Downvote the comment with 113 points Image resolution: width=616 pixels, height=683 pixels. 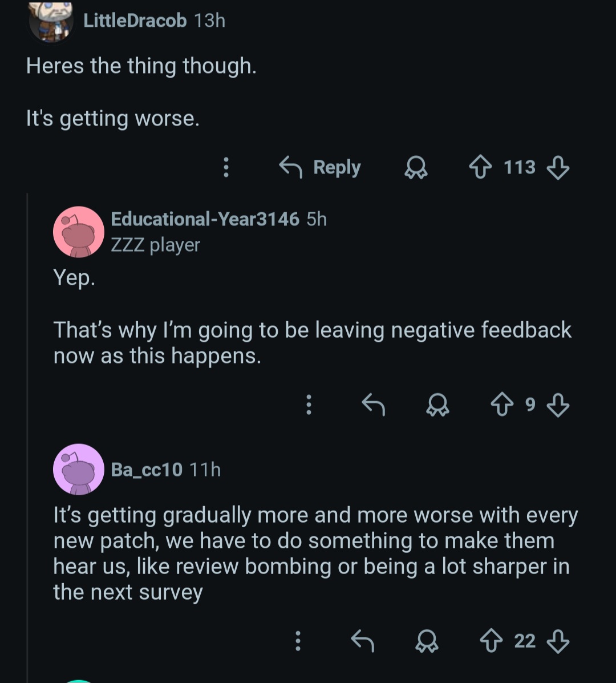[x=558, y=168]
